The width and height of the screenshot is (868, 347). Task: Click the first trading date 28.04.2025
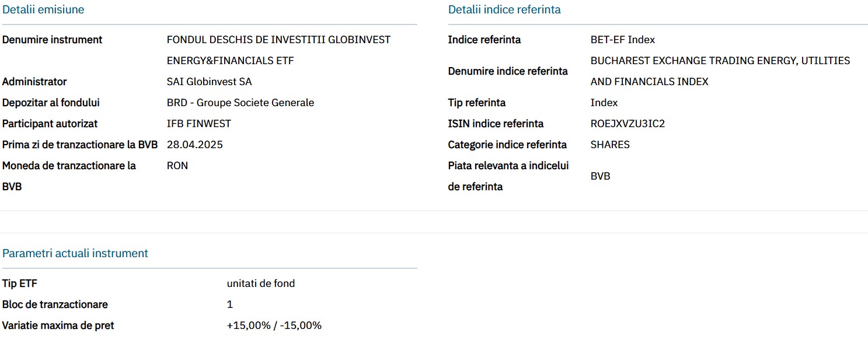(195, 145)
